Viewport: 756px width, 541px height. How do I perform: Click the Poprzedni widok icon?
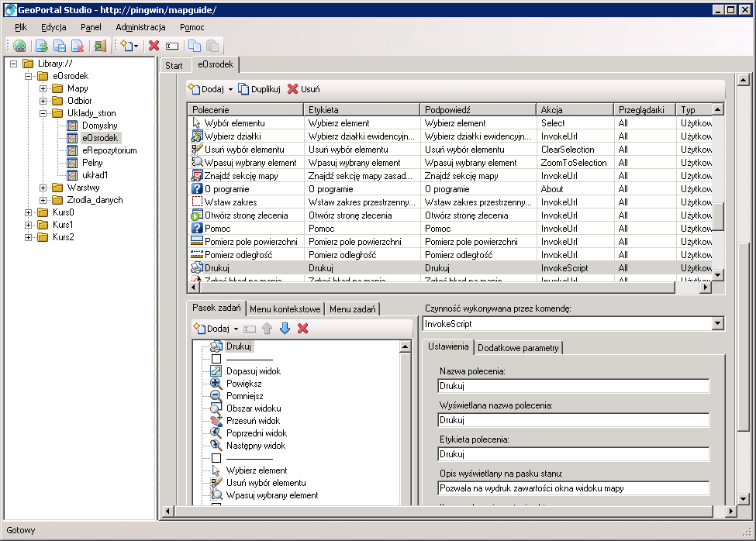pyautogui.click(x=216, y=433)
